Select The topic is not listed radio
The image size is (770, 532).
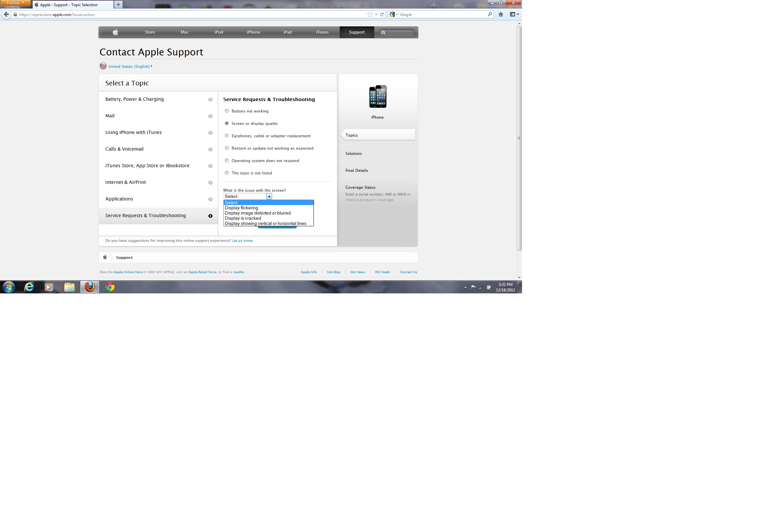coord(227,173)
